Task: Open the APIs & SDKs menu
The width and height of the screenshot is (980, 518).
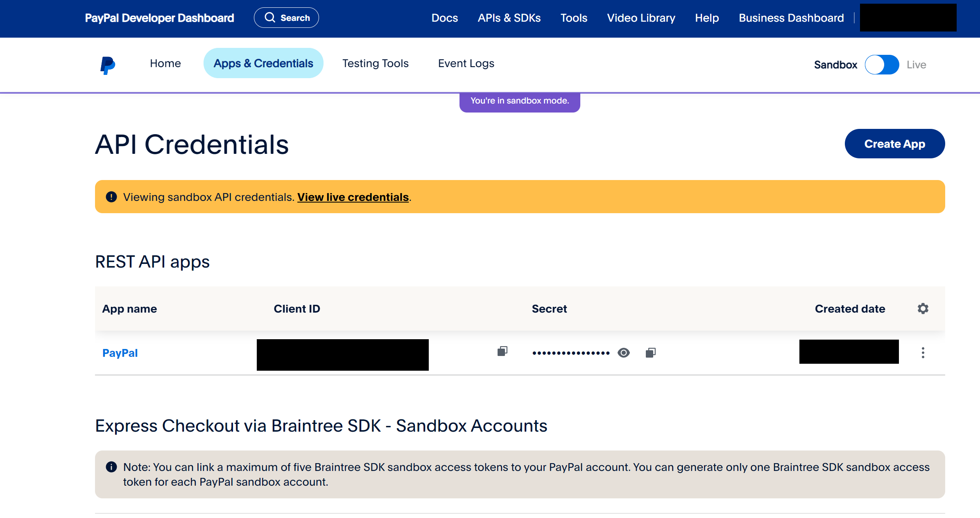Action: pyautogui.click(x=509, y=18)
